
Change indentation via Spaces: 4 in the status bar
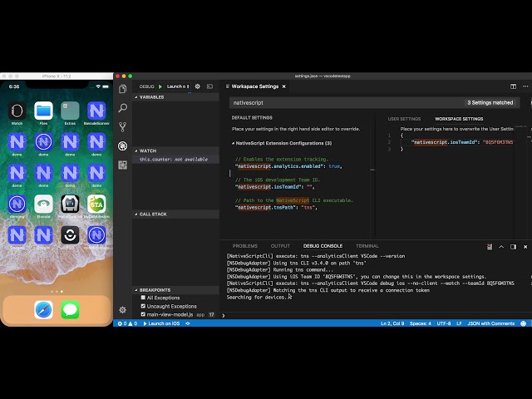pyautogui.click(x=420, y=323)
